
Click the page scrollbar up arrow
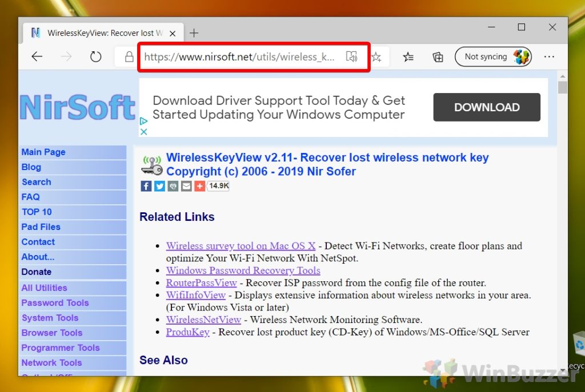click(563, 76)
